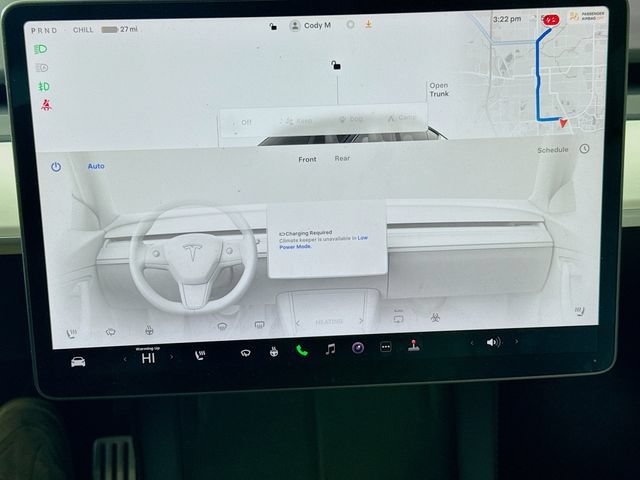The width and height of the screenshot is (640, 480).
Task: Open the Arcade joystick app
Action: click(x=413, y=345)
